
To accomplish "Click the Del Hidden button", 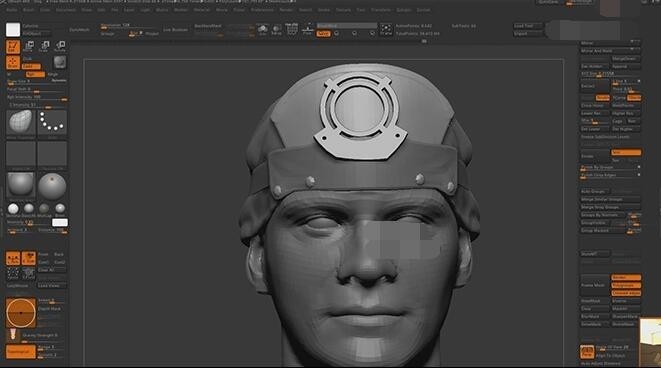I will 594,67.
